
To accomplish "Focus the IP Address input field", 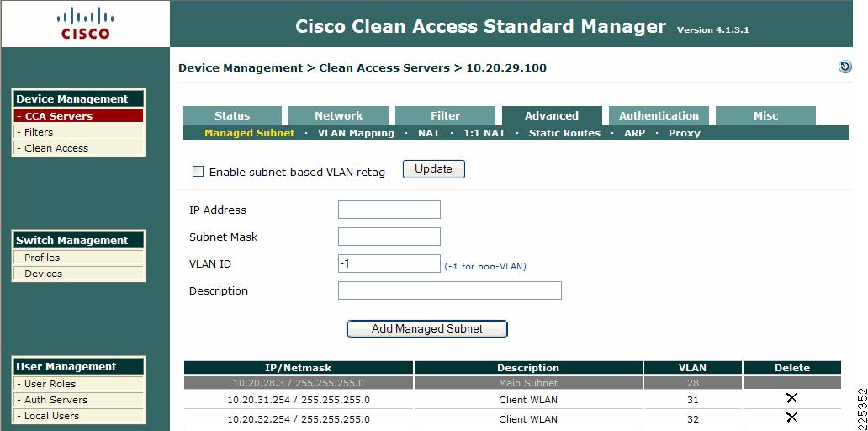I will click(389, 210).
